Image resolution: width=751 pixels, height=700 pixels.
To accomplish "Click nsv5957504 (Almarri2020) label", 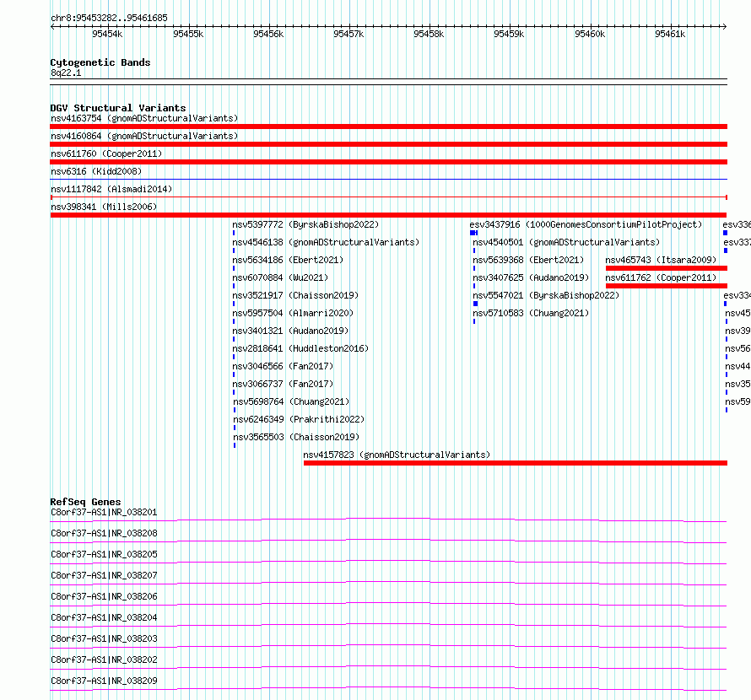I will pos(293,313).
